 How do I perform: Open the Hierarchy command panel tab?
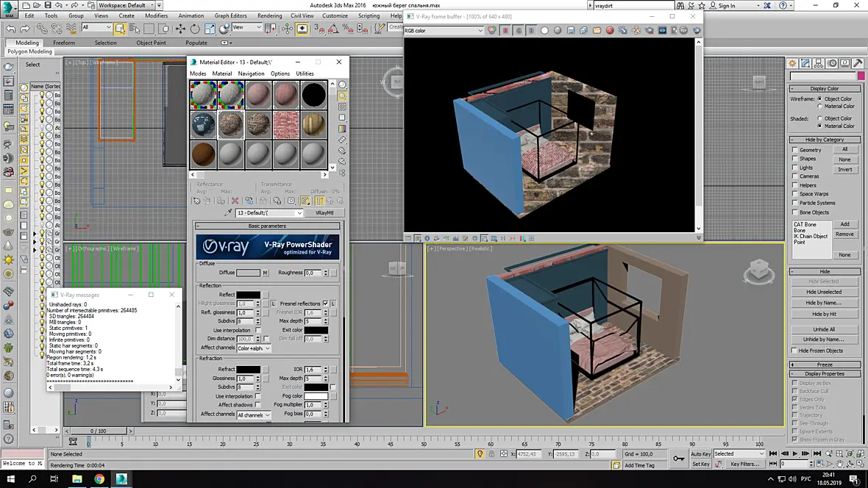(819, 64)
